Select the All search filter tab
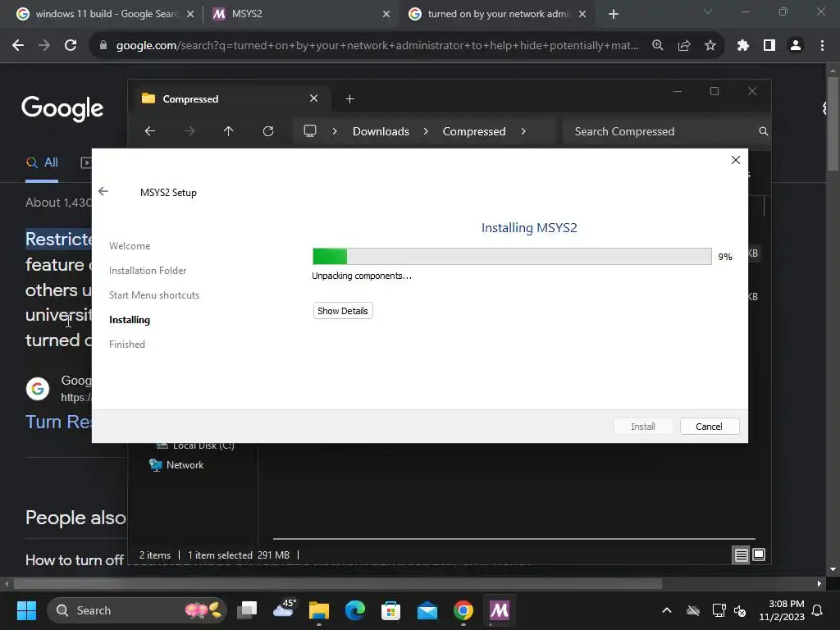This screenshot has width=840, height=630. click(42, 163)
